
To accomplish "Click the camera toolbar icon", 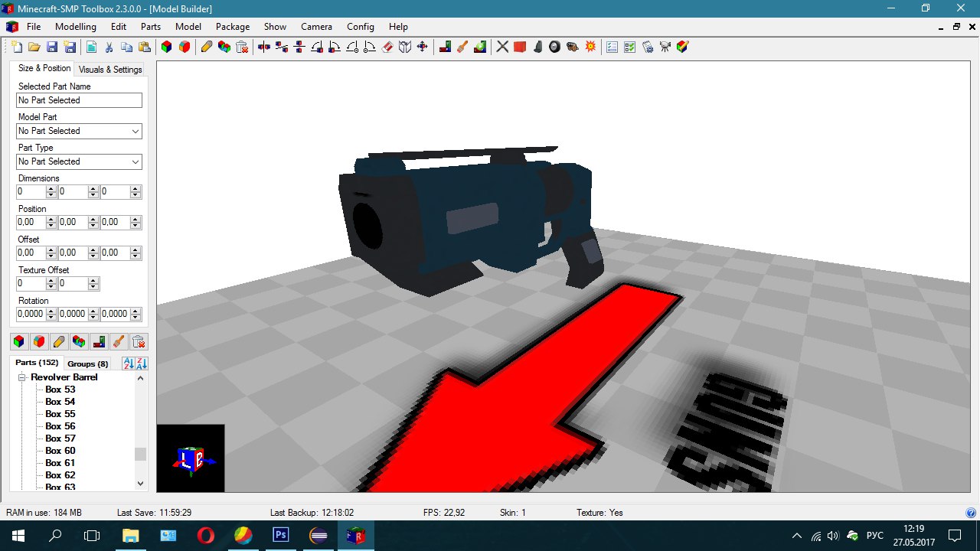I will tap(665, 47).
